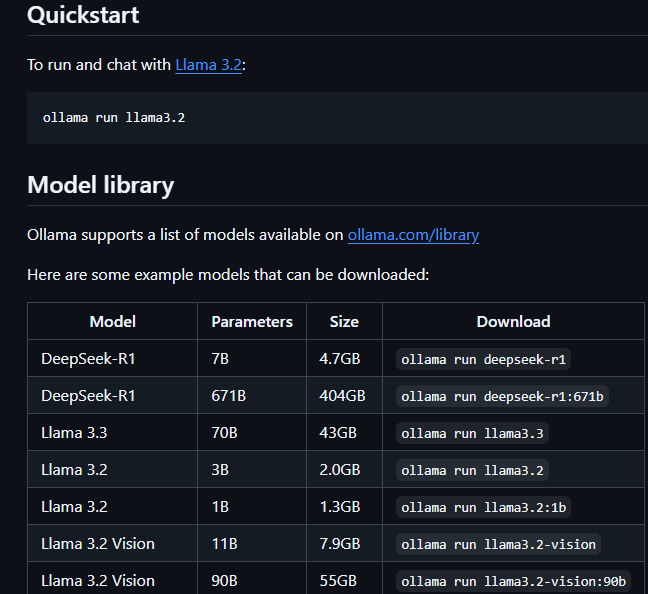Click the 'ollama run llama3.2-vision:90b' command
The height and width of the screenshot is (594, 648).
[514, 581]
